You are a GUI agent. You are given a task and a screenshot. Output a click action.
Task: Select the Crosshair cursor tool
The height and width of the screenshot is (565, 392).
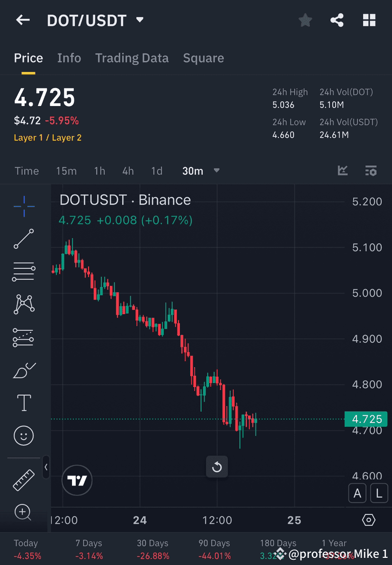[24, 206]
